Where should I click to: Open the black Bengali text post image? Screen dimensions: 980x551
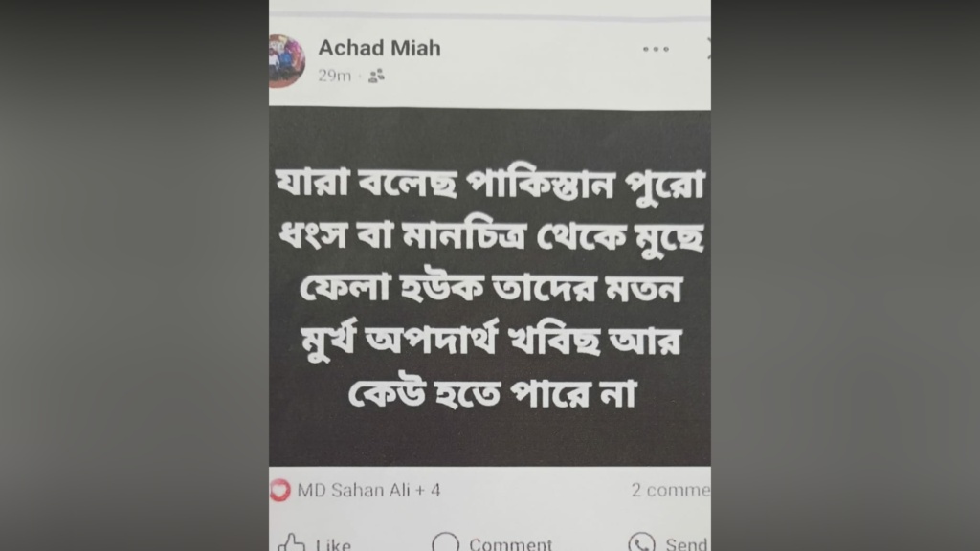(x=490, y=287)
